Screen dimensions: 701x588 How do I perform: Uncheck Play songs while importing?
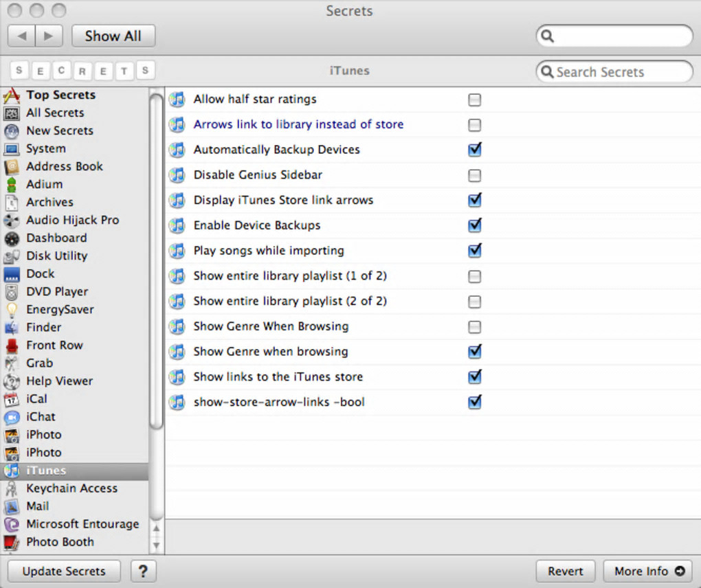tap(474, 251)
